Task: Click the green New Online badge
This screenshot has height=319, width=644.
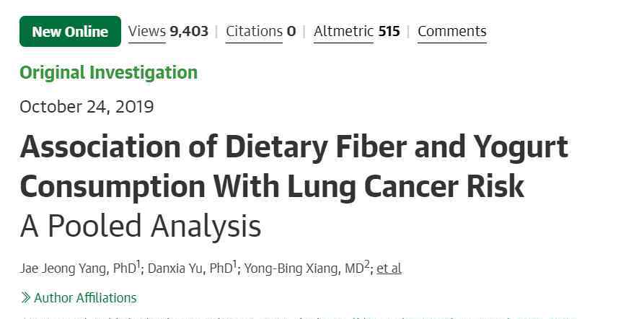Action: point(70,31)
